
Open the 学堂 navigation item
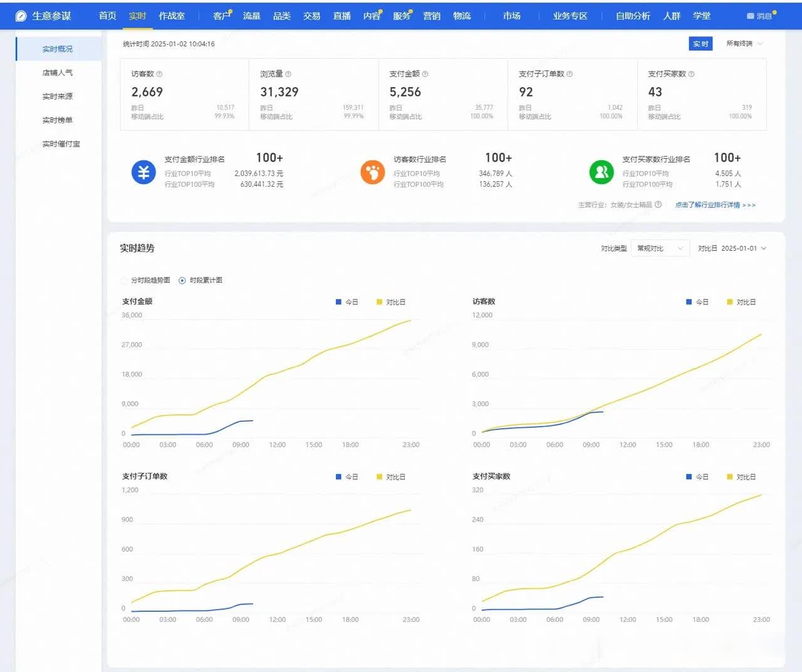click(702, 16)
